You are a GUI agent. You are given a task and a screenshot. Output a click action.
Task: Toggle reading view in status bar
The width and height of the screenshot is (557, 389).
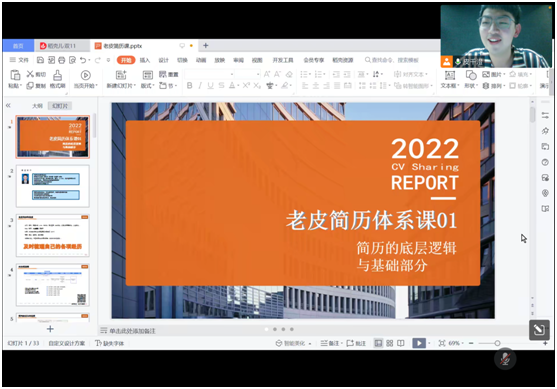(x=401, y=343)
